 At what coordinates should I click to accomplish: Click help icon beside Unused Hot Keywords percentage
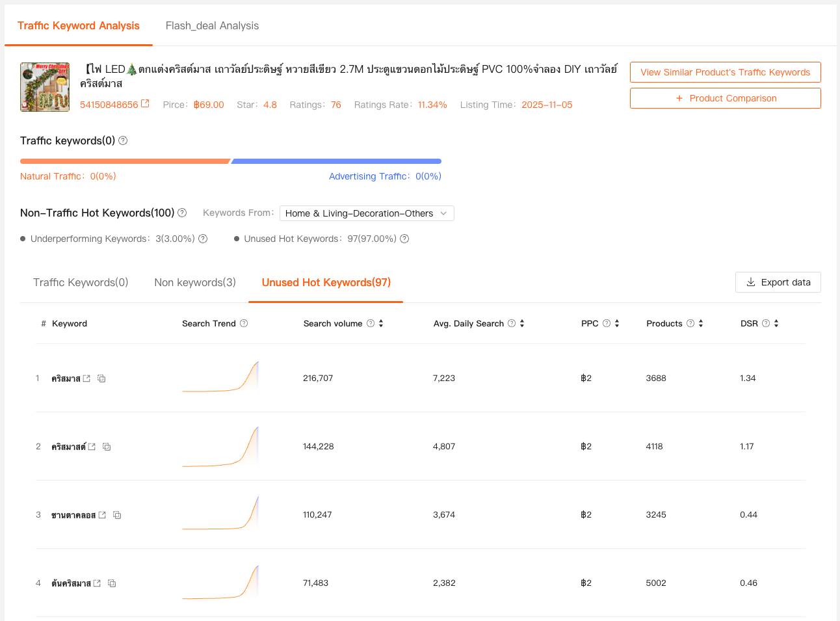(x=404, y=239)
